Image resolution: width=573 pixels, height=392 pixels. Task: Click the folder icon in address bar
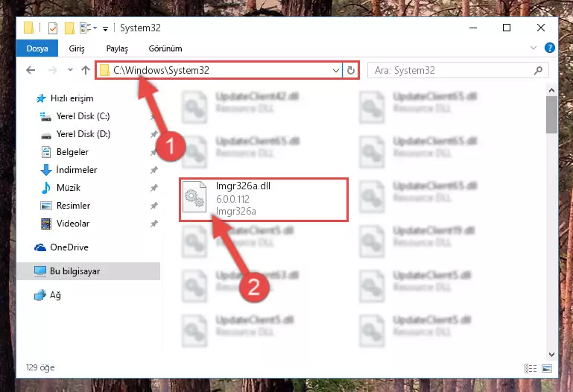tap(104, 70)
